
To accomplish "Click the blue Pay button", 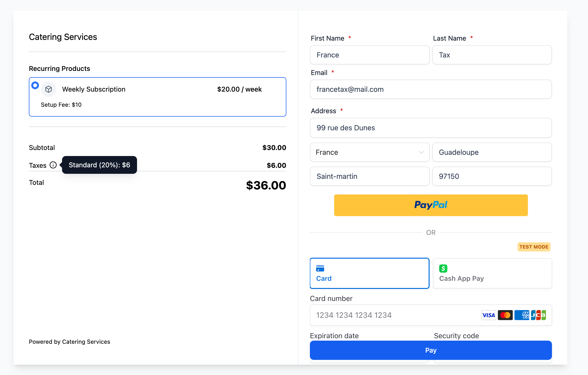I will click(x=431, y=350).
